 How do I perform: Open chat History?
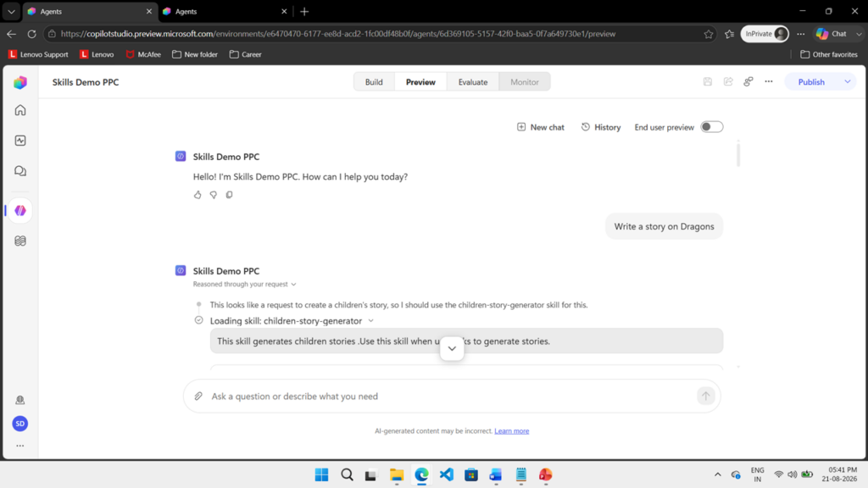(x=601, y=127)
